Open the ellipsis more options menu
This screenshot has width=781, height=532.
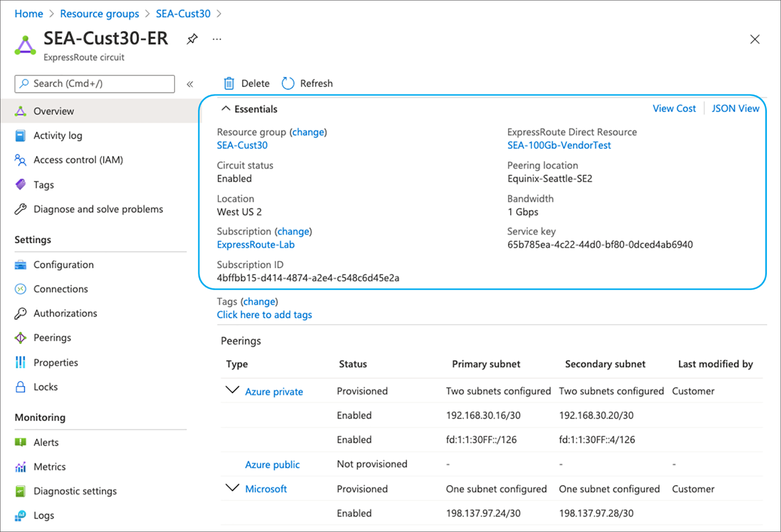coord(217,39)
